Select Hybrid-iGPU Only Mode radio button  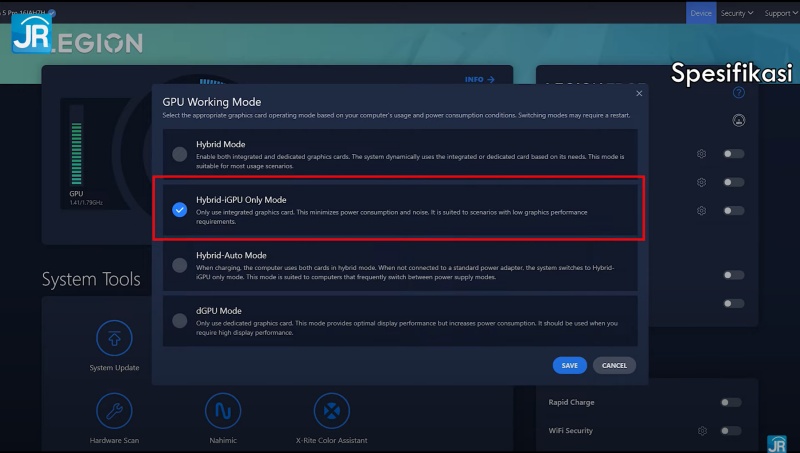click(180, 210)
